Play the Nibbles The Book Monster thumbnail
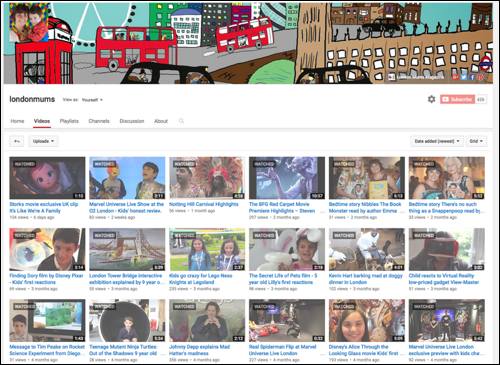 tap(367, 178)
